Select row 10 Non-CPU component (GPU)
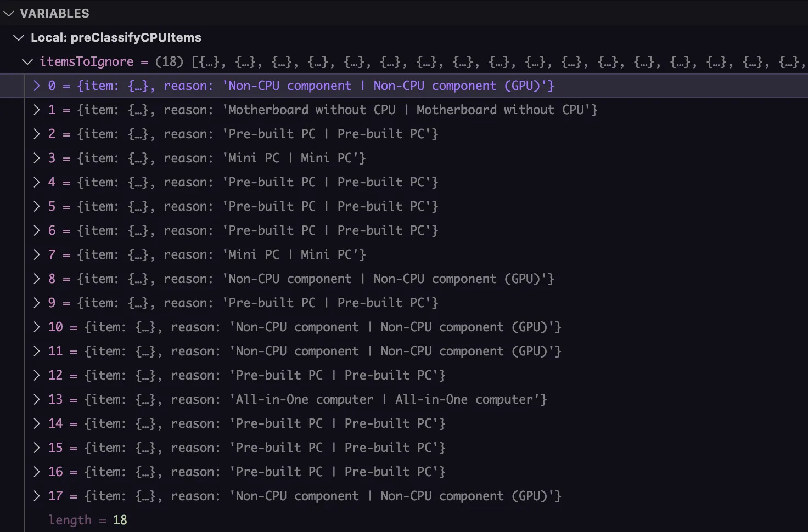This screenshot has height=532, width=808. coord(324,327)
